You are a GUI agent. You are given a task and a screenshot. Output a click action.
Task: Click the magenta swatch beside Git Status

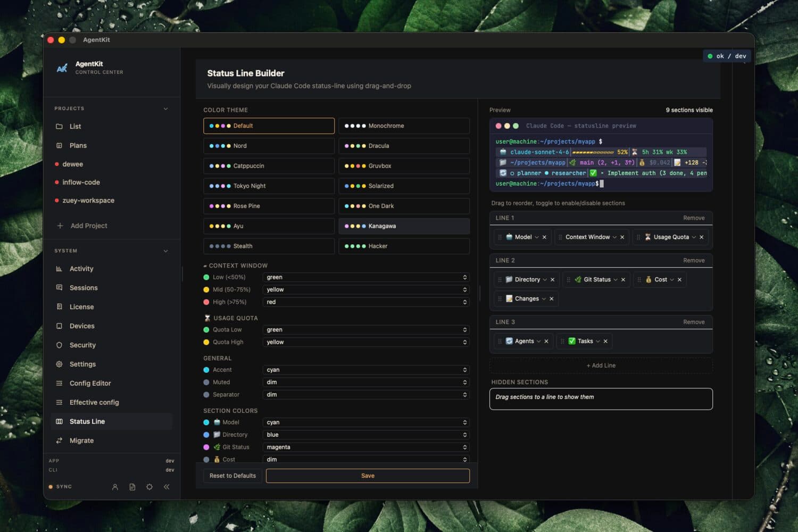[x=206, y=447]
